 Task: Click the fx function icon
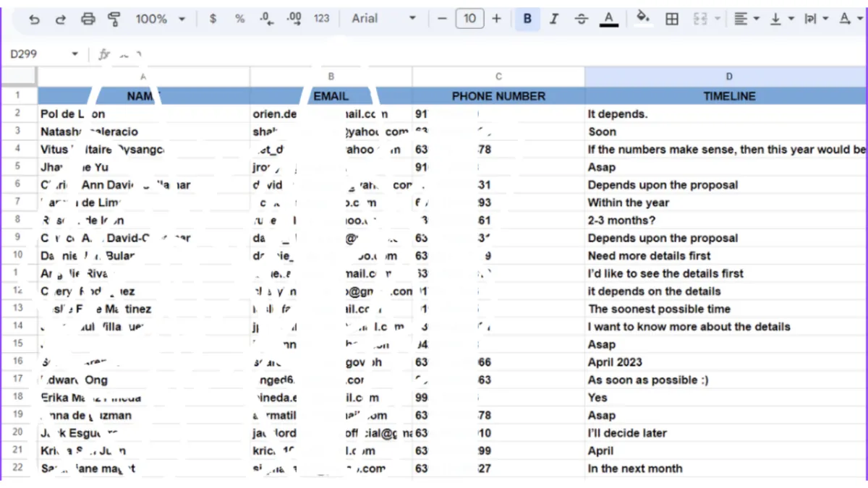point(104,53)
